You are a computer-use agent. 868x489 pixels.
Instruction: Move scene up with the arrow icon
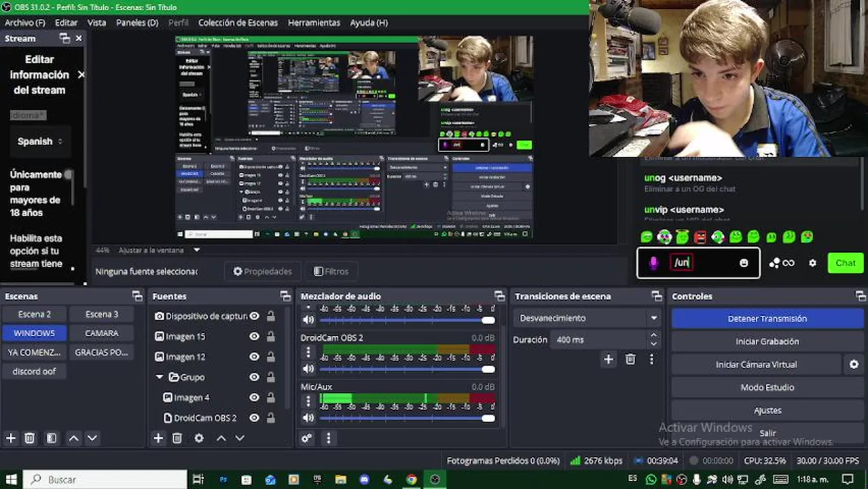[x=73, y=439]
